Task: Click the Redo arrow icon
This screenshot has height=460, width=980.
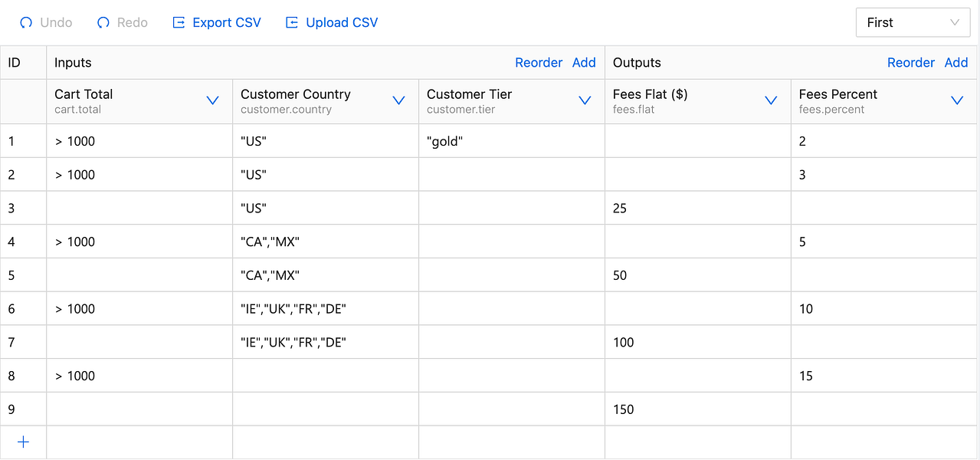Action: click(103, 23)
